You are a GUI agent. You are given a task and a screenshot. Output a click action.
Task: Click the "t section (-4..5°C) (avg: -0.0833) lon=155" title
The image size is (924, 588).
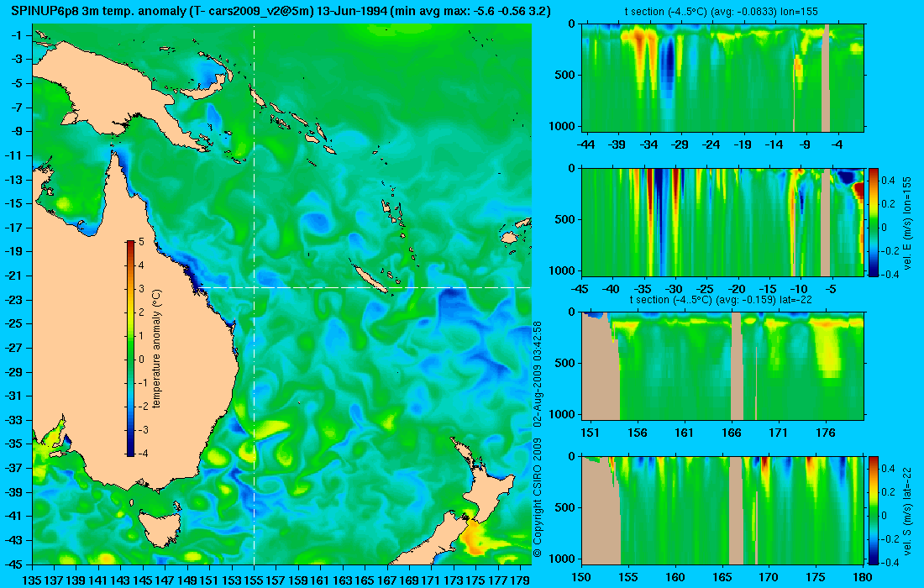click(x=722, y=11)
